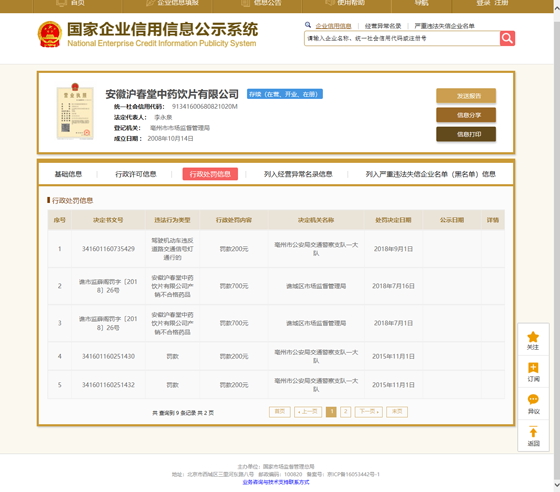
Task: Click the small magnifier beside 企业信用信息
Action: coord(308,25)
